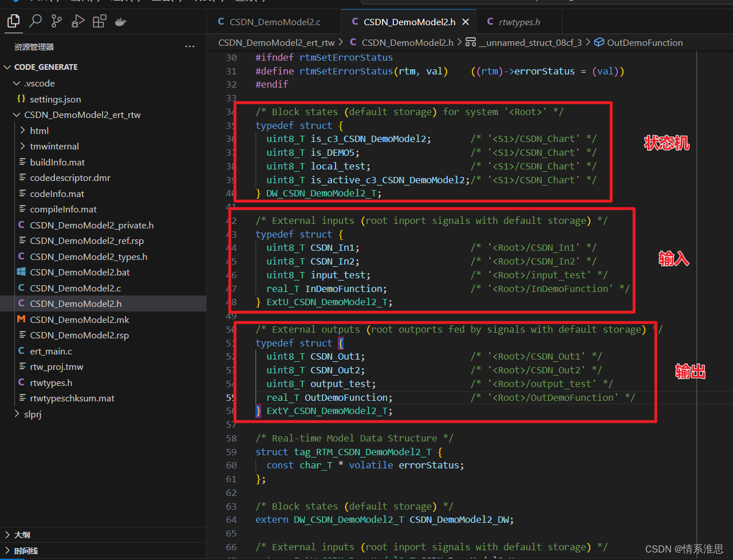
Task: Click 'DW_CSDN_DemoModel2_T' typedef name in code
Action: [x=321, y=194]
